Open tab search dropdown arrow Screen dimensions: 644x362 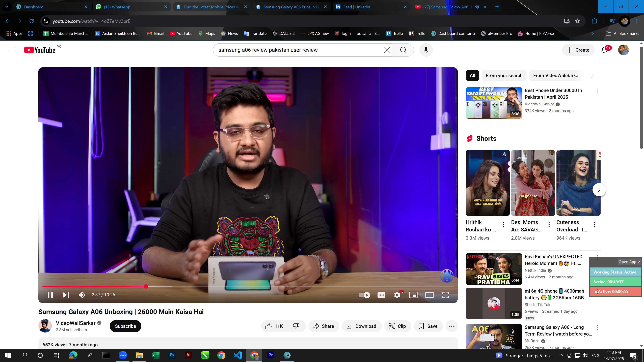(7, 7)
